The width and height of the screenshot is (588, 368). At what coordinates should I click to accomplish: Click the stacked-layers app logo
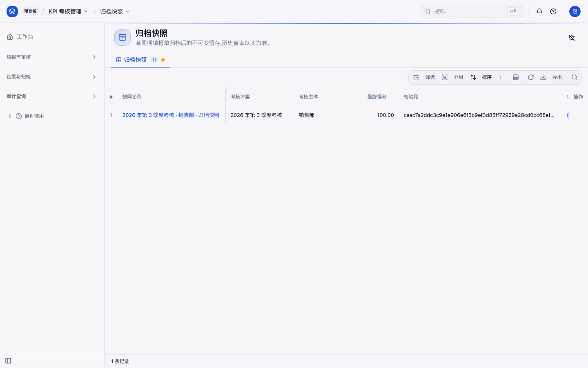[x=12, y=11]
